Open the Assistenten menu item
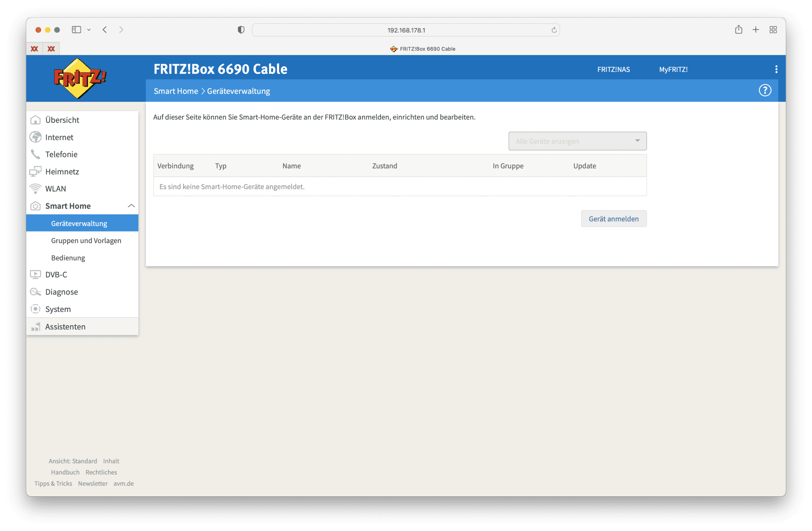Screen dimensions: 812x531 pos(82,327)
